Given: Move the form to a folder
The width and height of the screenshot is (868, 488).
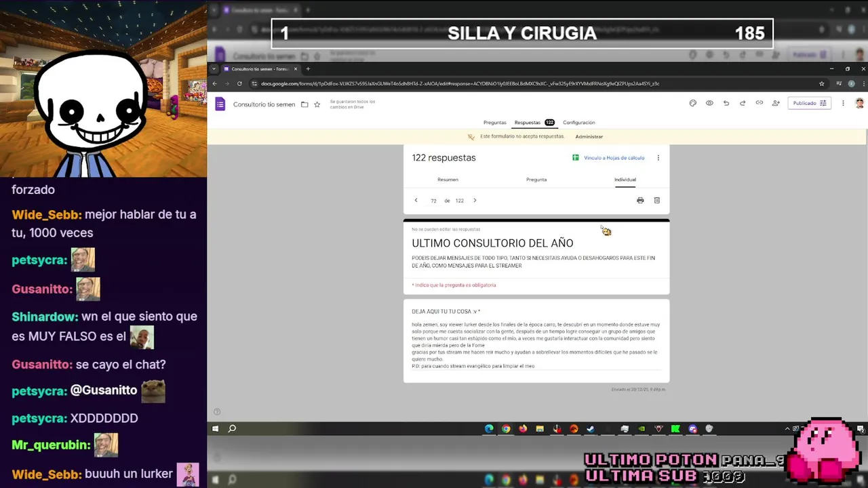Looking at the screenshot, I should [x=304, y=104].
